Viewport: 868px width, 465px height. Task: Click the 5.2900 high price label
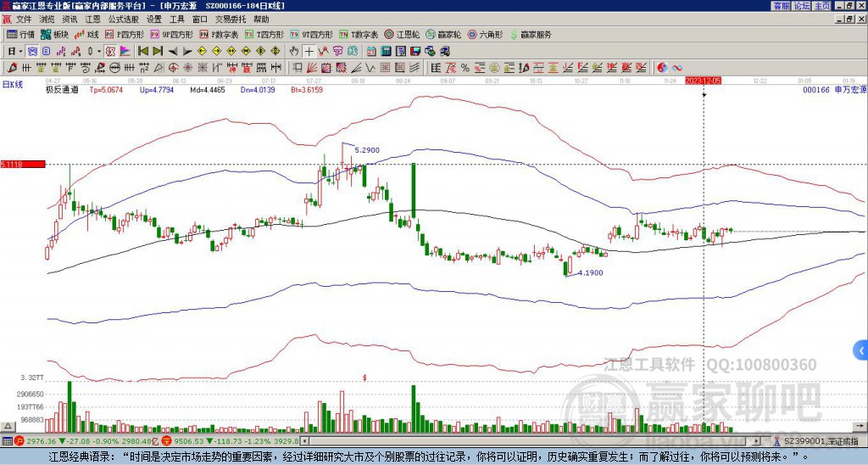367,150
